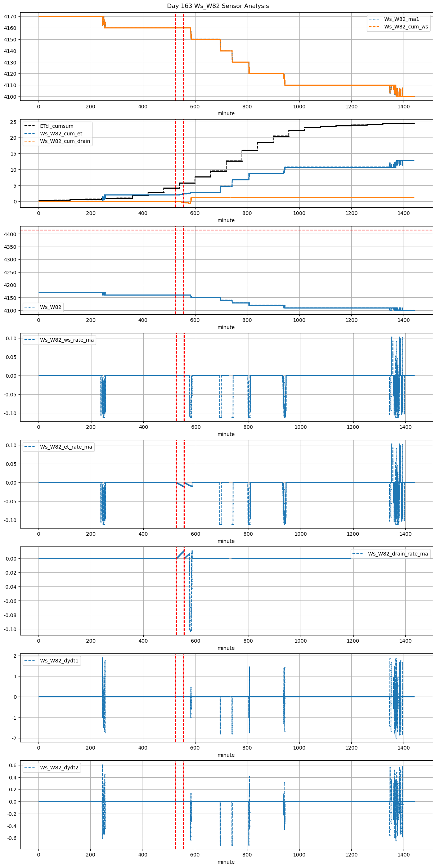
Task: Click the 25 tick on the cumsum plot
Action: 13,122
